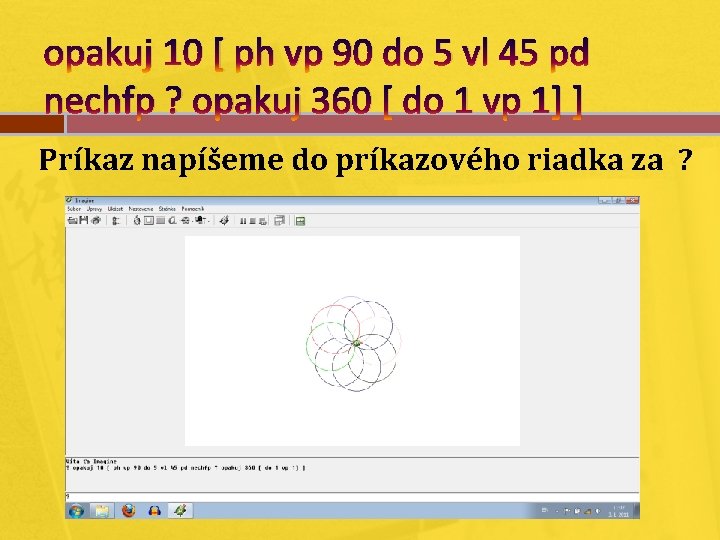Viewport: 720px width, 540px height.
Task: Click the Imagine window title bar icon
Action: [69, 200]
